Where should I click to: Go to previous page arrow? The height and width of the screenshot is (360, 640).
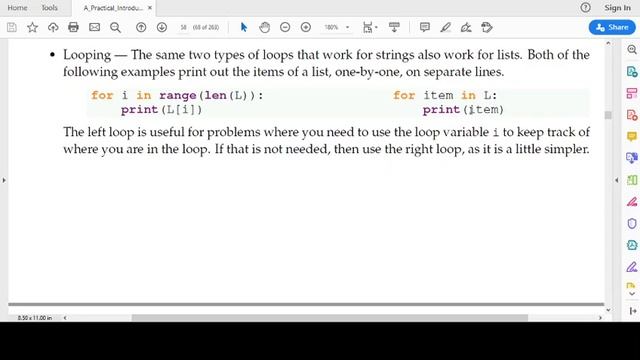click(141, 27)
